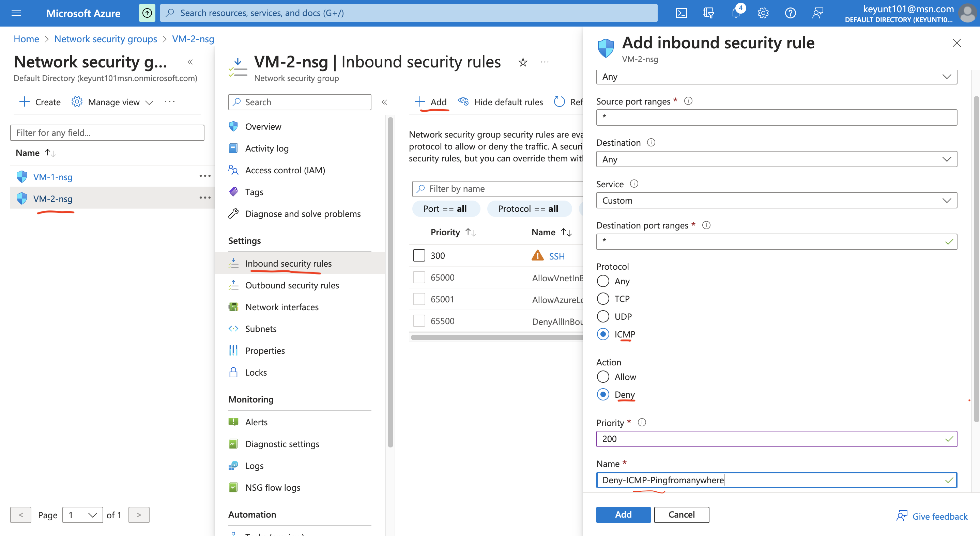Select the ICMP protocol radio button
The height and width of the screenshot is (536, 980).
[x=603, y=334]
